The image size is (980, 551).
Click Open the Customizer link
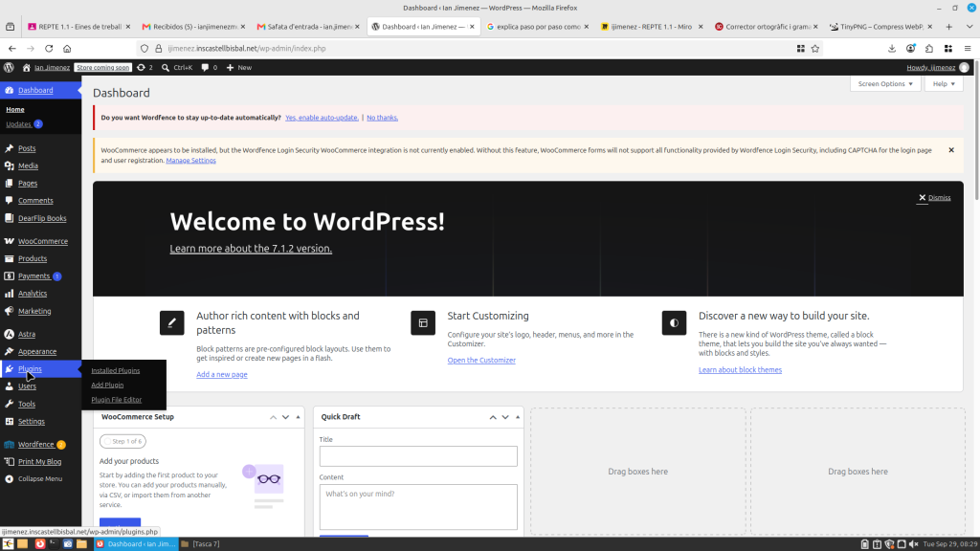[481, 361]
